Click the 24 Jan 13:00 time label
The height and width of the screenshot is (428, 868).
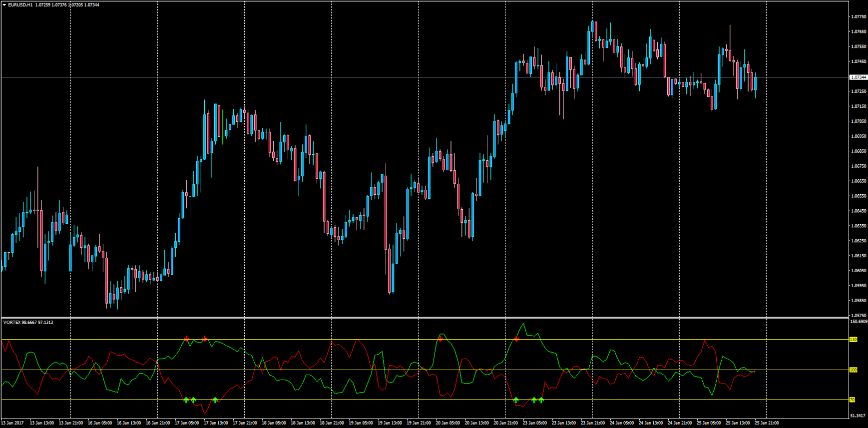click(650, 423)
